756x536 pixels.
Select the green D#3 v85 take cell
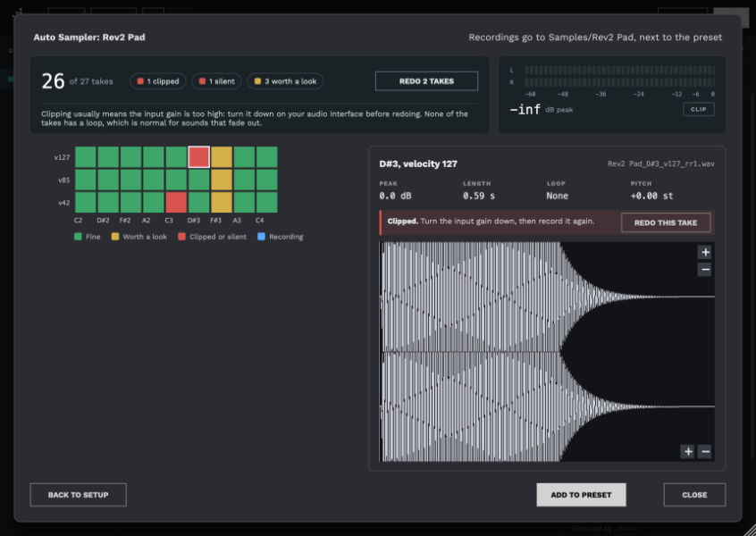coord(198,180)
